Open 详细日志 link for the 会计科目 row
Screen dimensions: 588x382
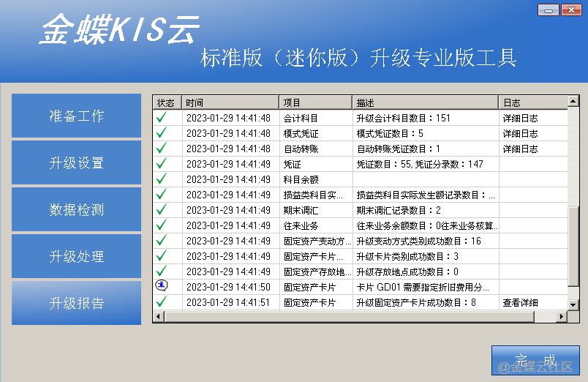[520, 118]
